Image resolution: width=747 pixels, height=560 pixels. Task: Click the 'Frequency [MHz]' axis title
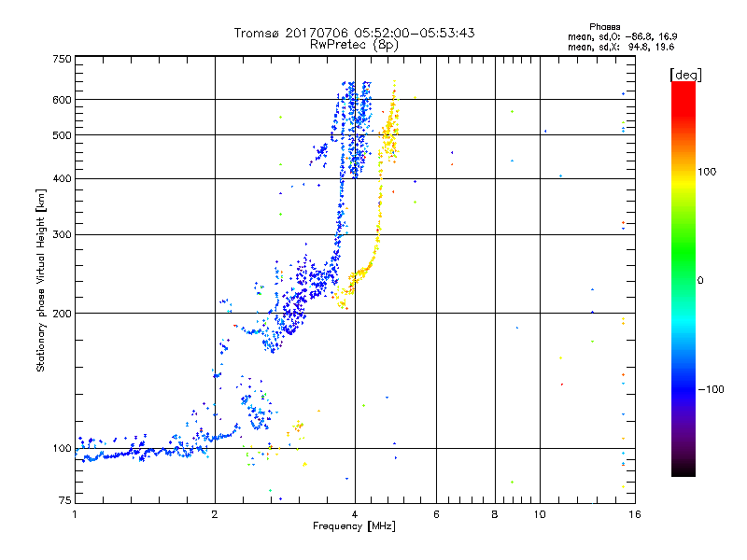coord(354,526)
